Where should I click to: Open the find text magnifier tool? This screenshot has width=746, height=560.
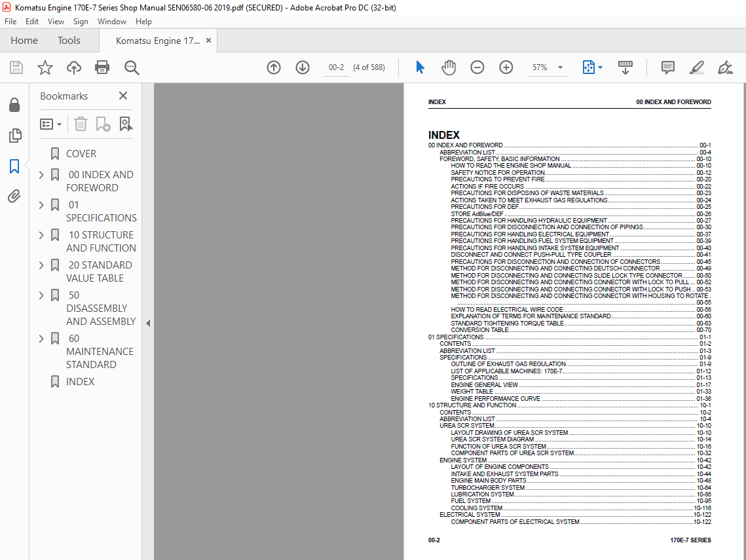pyautogui.click(x=131, y=67)
